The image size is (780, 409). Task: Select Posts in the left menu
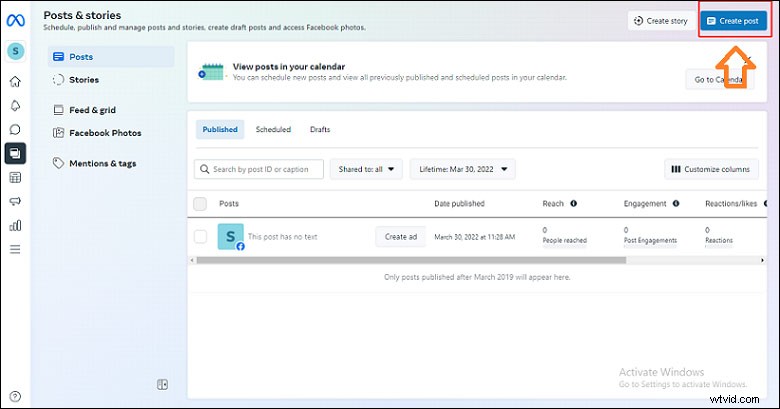point(111,57)
